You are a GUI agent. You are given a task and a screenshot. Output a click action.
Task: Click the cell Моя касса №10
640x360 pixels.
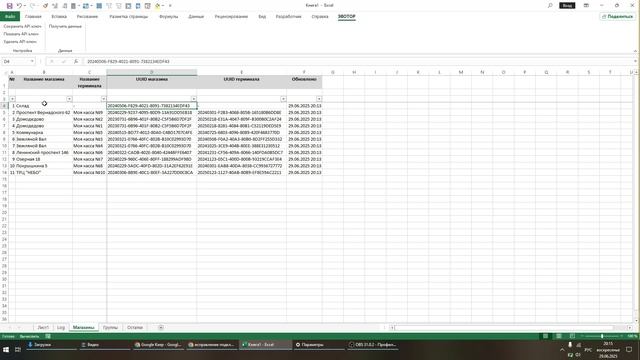pyautogui.click(x=89, y=173)
